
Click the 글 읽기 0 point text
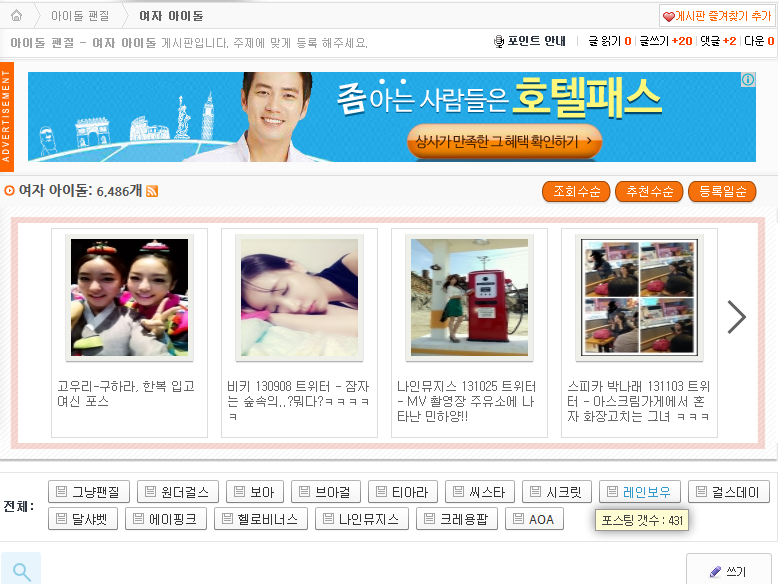(610, 41)
